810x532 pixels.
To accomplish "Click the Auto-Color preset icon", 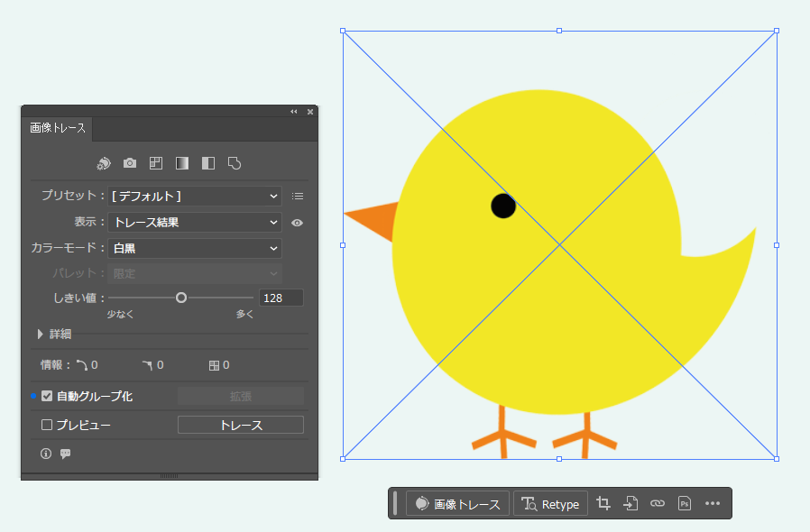I will [x=104, y=163].
